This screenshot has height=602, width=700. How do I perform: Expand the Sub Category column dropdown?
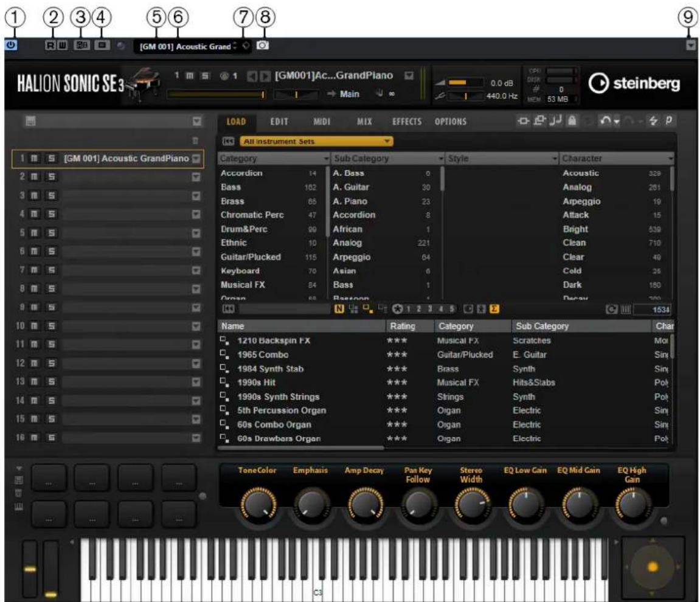point(441,159)
